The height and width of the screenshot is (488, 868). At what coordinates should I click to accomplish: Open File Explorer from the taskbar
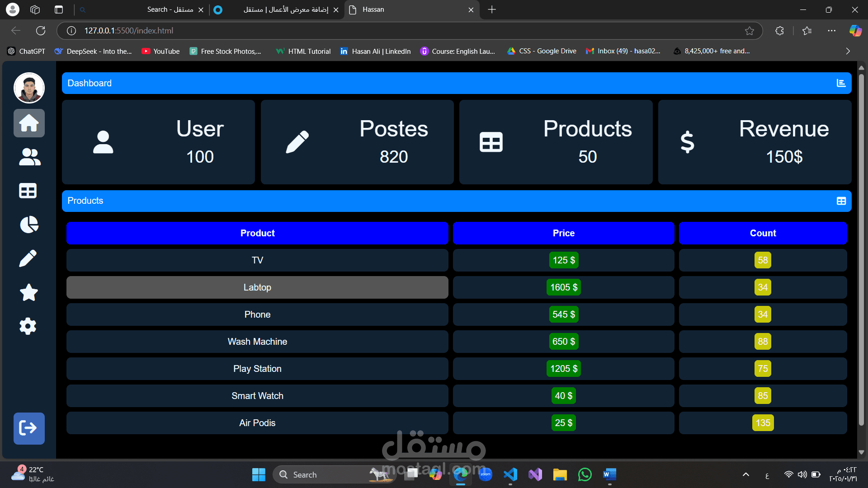(560, 474)
